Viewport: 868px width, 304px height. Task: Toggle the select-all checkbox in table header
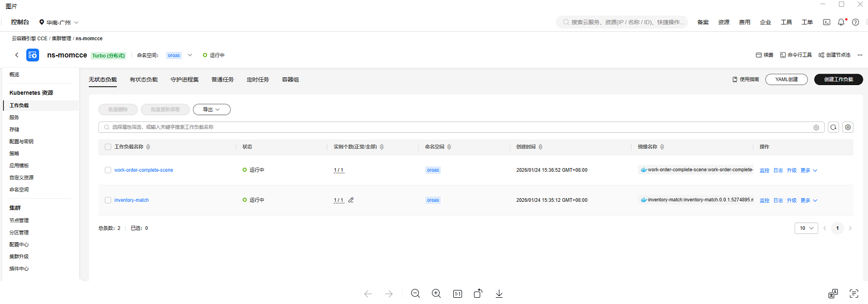[x=108, y=147]
